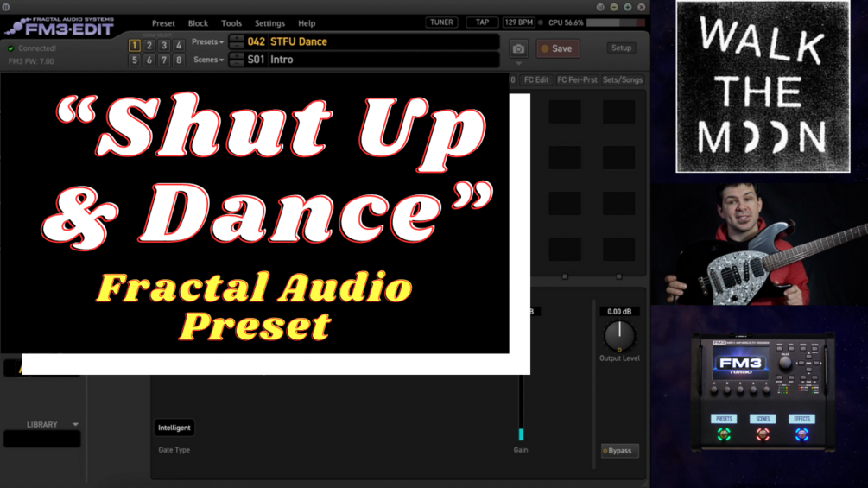
Task: Click the preset name STFU Dance
Action: coord(298,42)
